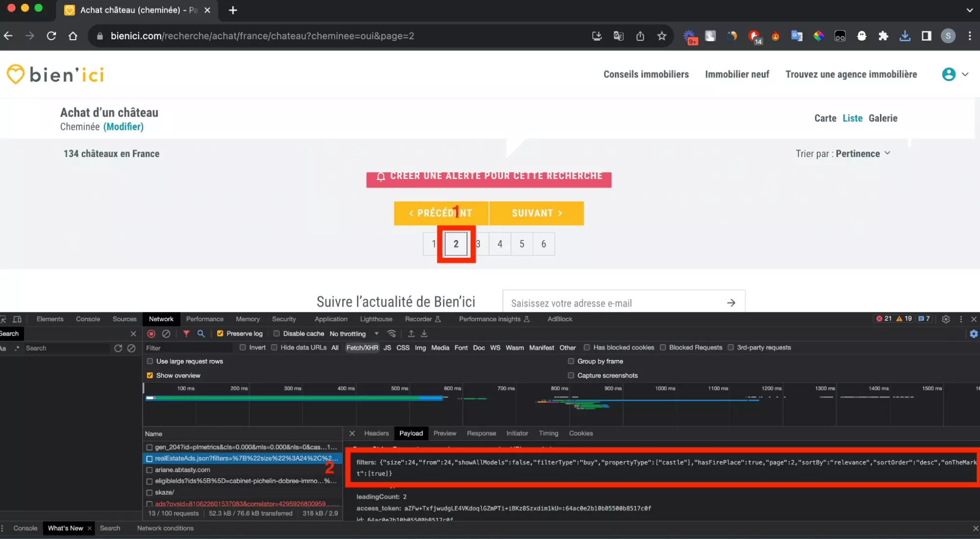Open the network request filter bar
Screen dimensions: 980x539
(186, 334)
